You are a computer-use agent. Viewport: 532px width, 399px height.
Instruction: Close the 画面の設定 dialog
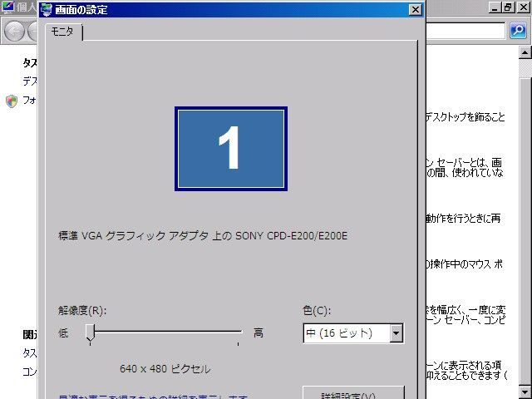[415, 10]
